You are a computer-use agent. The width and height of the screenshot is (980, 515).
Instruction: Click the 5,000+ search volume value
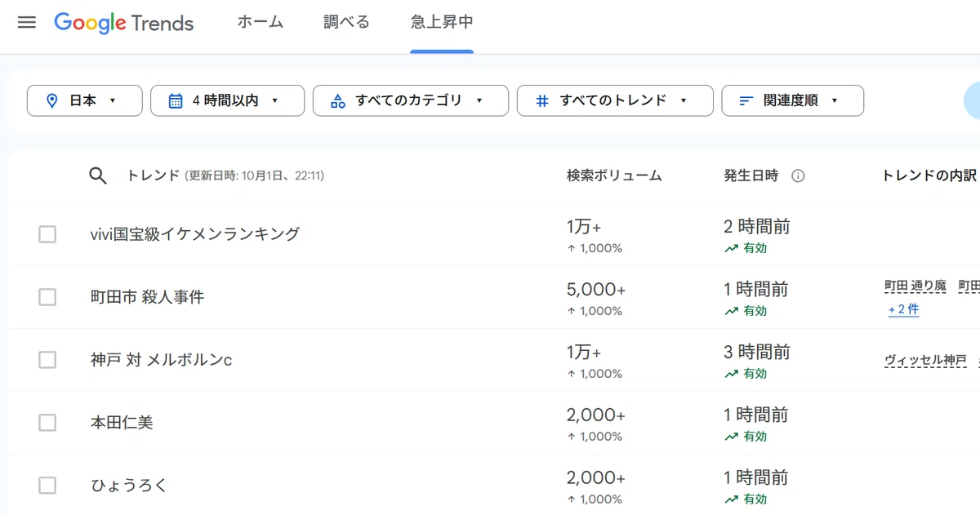[x=596, y=290]
